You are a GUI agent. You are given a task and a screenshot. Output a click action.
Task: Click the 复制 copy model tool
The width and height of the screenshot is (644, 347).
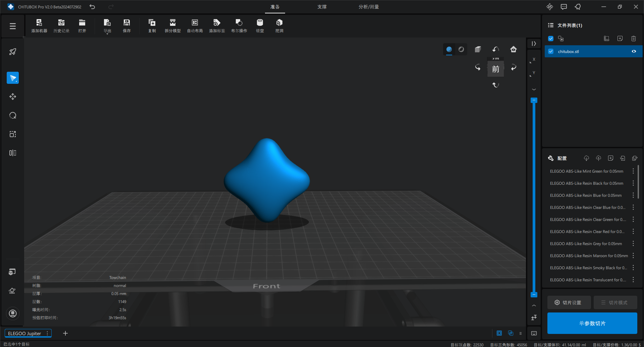click(x=152, y=26)
